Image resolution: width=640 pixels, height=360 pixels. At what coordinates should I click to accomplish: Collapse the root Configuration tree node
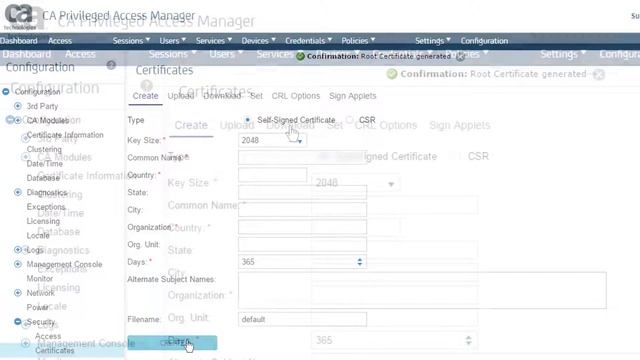tap(6, 92)
